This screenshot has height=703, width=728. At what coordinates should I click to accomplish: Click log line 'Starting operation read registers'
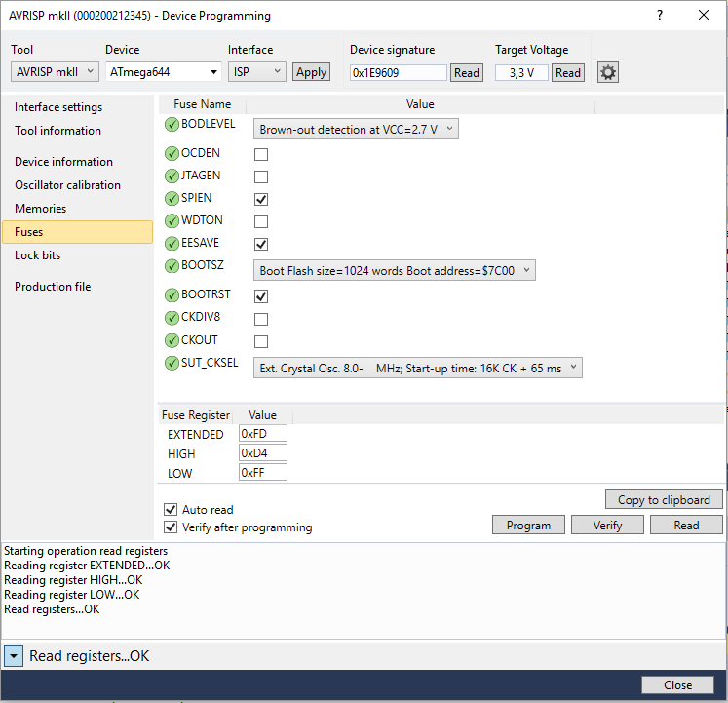[x=86, y=551]
